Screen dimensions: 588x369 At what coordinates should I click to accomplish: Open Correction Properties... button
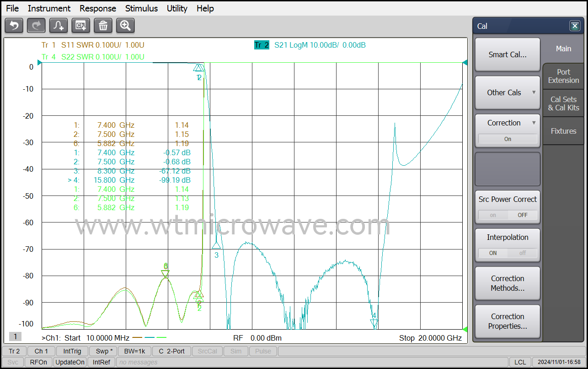pyautogui.click(x=508, y=321)
